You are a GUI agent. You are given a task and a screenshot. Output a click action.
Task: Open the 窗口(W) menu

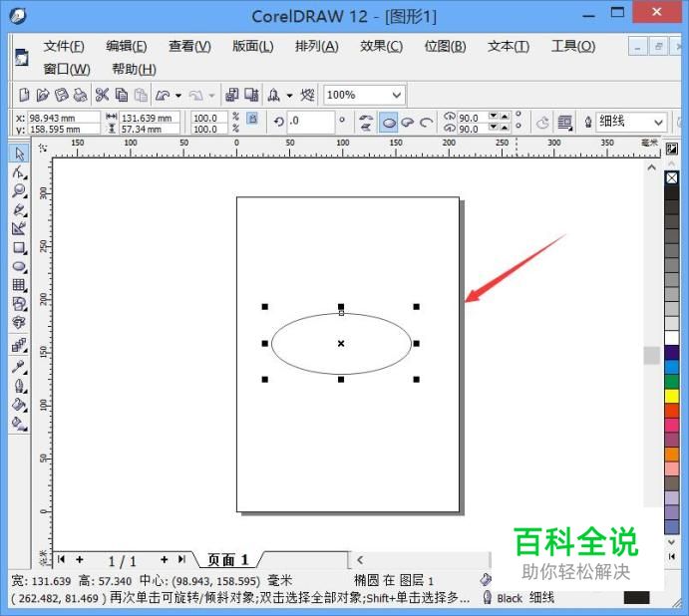pyautogui.click(x=67, y=69)
